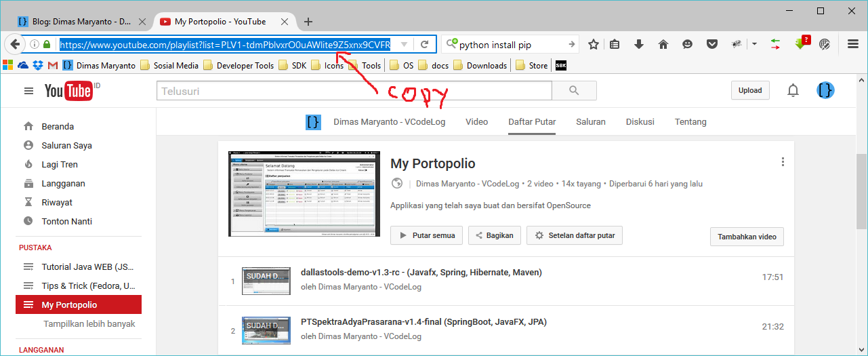Open a new browser tab
Viewport: 868px width, 356px height.
point(308,22)
